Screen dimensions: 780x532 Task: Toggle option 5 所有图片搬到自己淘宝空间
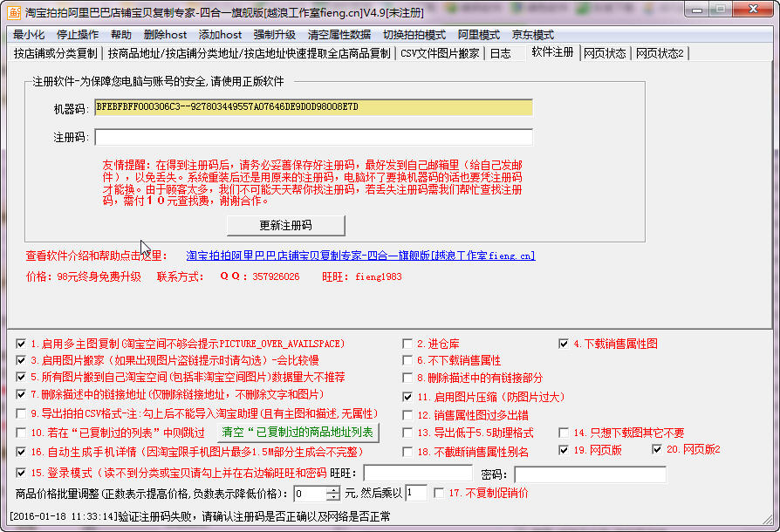[x=21, y=377]
